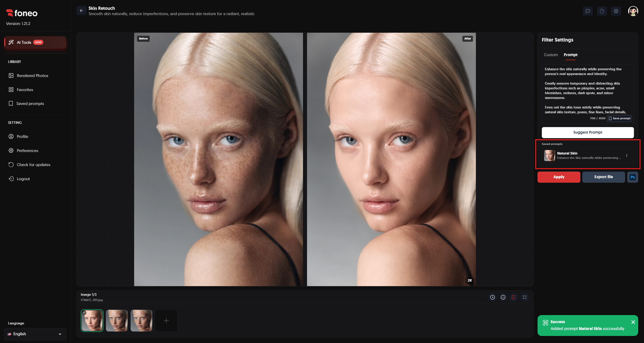The height and width of the screenshot is (343, 644).
Task: Click the Save prompt bookmark button
Action: [x=619, y=118]
